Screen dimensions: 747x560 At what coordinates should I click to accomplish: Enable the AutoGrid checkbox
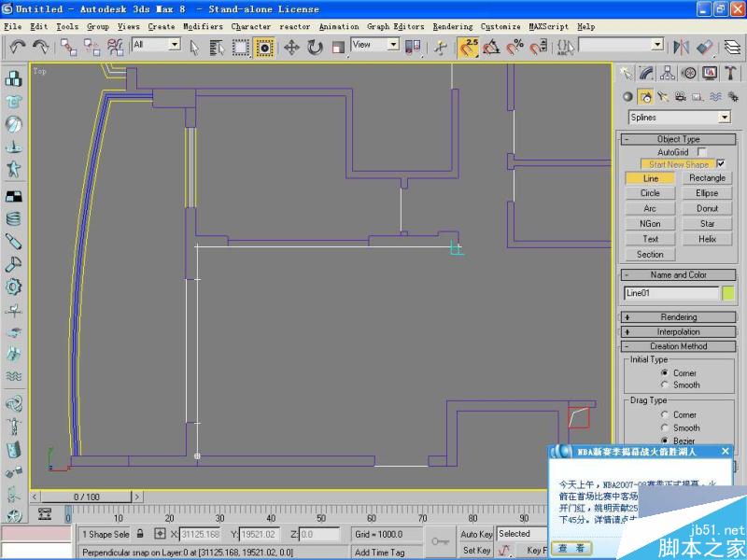[x=698, y=151]
